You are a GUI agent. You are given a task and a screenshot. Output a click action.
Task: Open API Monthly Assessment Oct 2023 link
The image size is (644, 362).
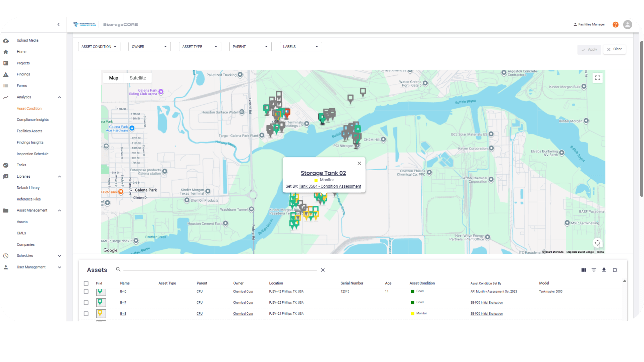tap(494, 292)
